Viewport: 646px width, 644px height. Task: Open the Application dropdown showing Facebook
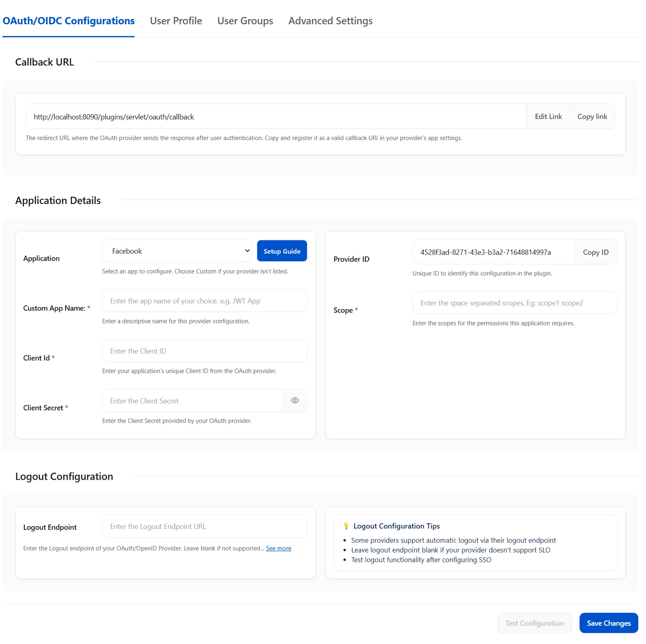(177, 251)
